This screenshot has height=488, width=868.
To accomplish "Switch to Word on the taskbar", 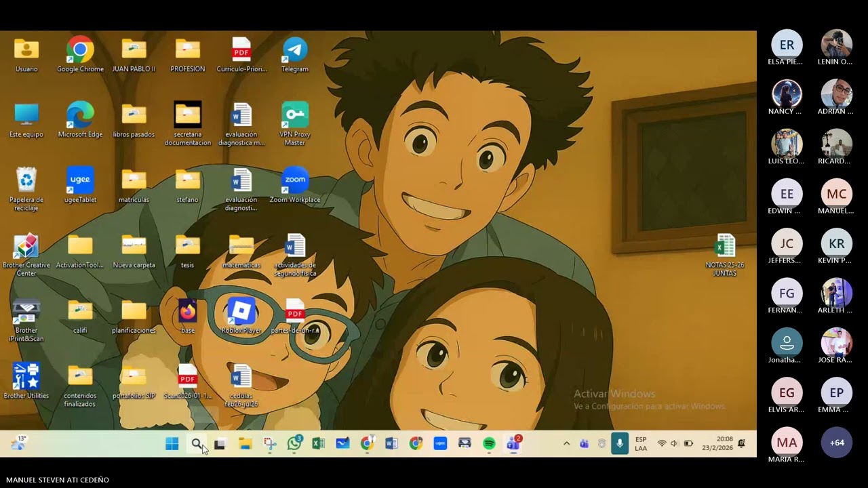I will coord(391,444).
